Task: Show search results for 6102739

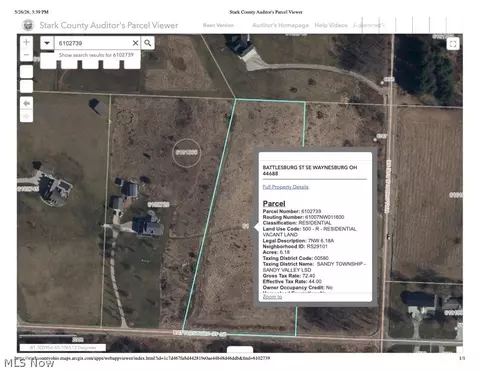Action: pos(96,55)
